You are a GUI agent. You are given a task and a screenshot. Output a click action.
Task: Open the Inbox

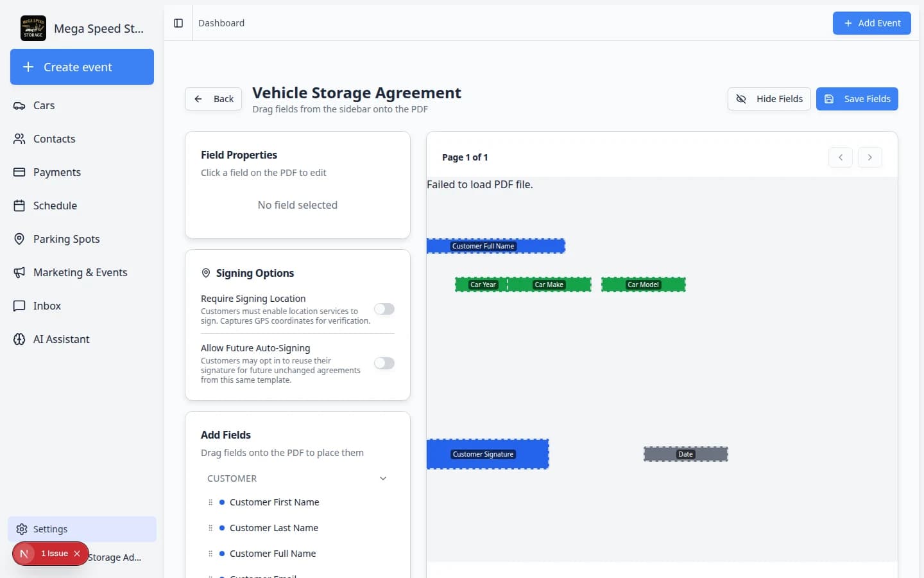82,306
